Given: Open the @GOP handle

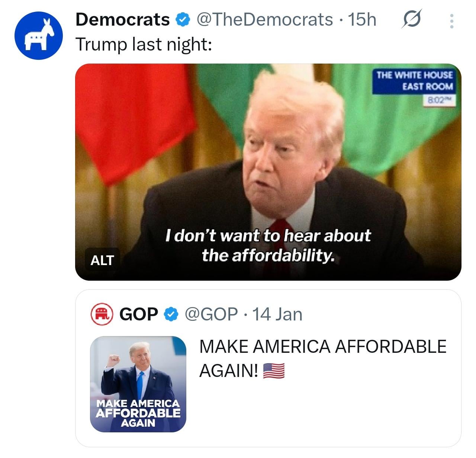Looking at the screenshot, I should pyautogui.click(x=211, y=315).
